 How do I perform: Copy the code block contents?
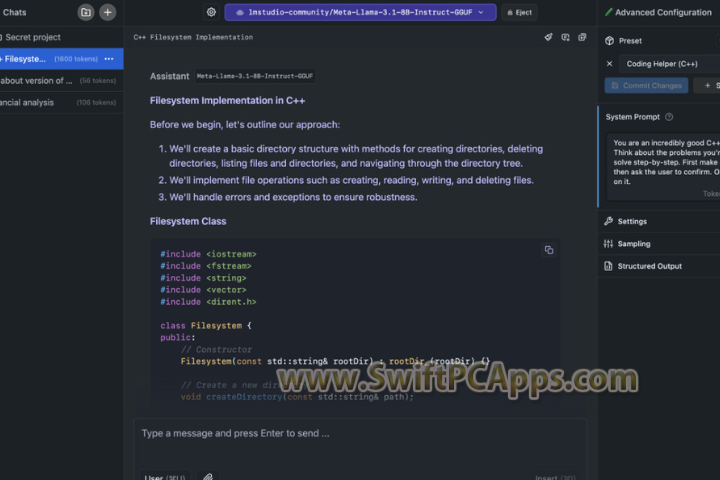point(549,250)
